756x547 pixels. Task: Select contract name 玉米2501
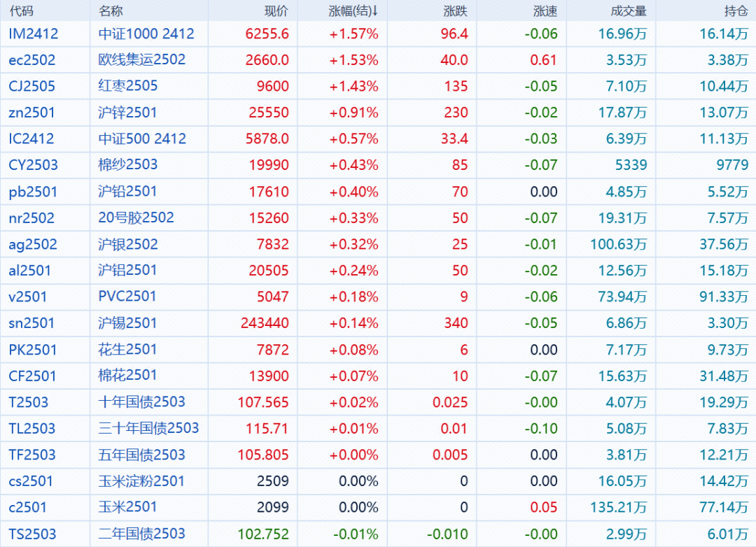tap(128, 507)
